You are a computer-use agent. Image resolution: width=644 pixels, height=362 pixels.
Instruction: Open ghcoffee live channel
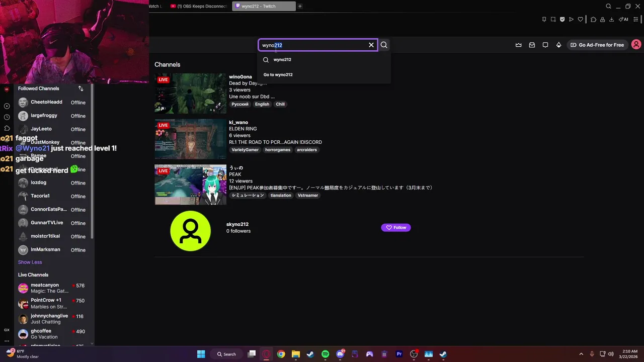click(x=52, y=334)
